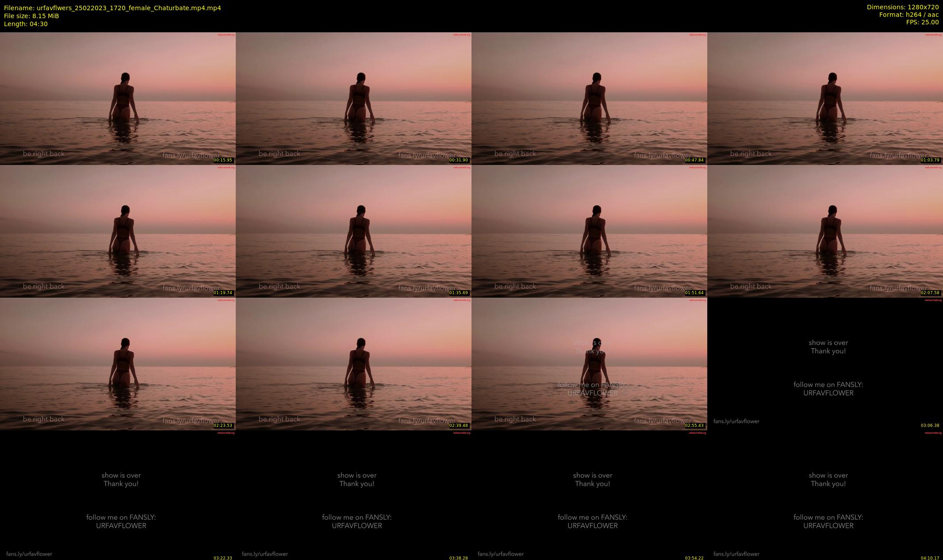
Task: Click the frame timestamped 01:51.64
Action: [589, 231]
